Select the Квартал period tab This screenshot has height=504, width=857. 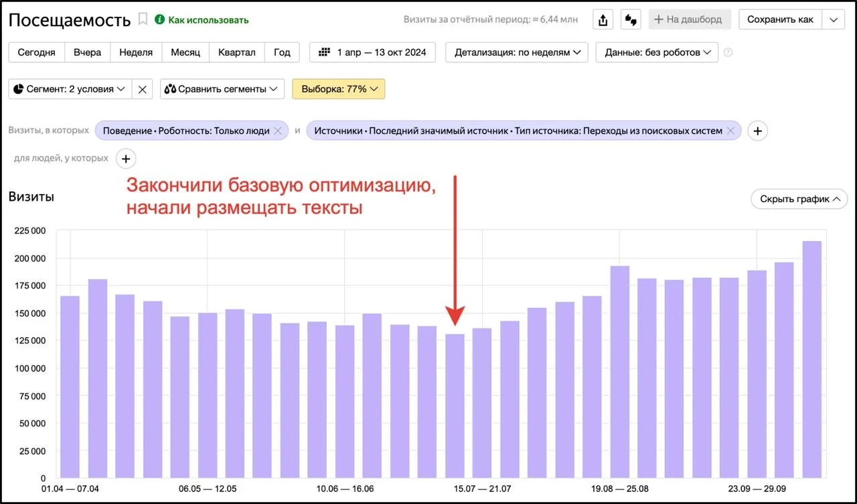click(236, 52)
